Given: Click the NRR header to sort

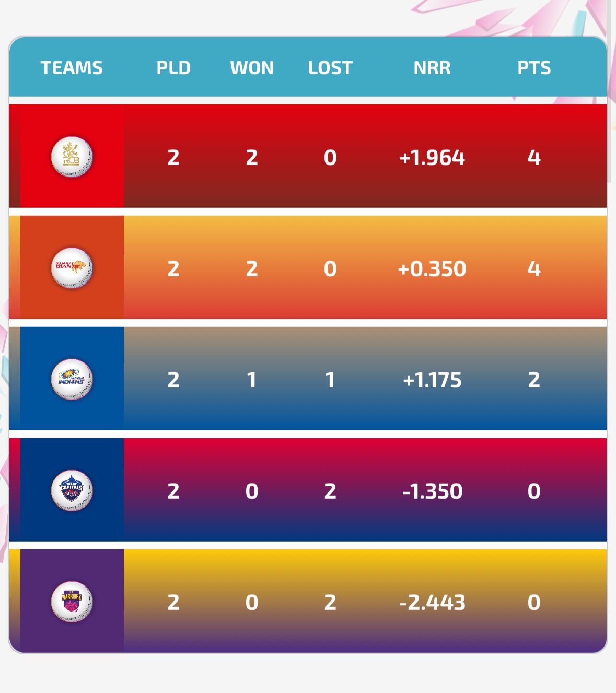Looking at the screenshot, I should (433, 67).
